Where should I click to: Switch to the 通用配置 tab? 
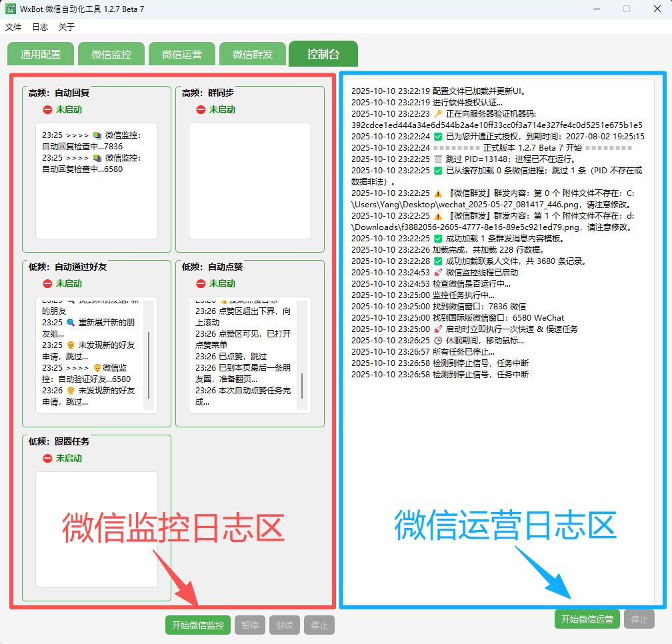(41, 55)
